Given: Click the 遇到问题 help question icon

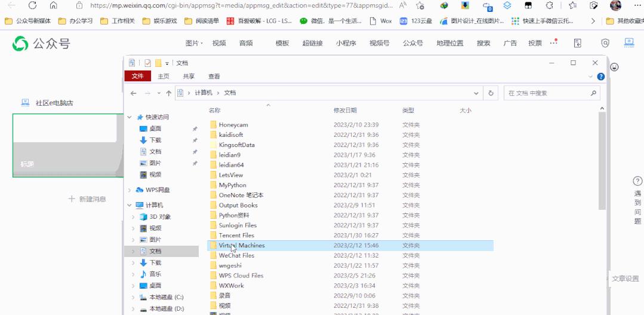Looking at the screenshot, I should tap(637, 181).
